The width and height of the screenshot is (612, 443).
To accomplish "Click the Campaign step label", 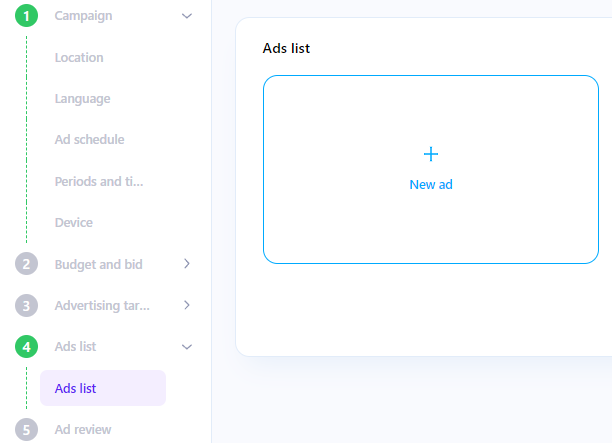I will tap(83, 16).
